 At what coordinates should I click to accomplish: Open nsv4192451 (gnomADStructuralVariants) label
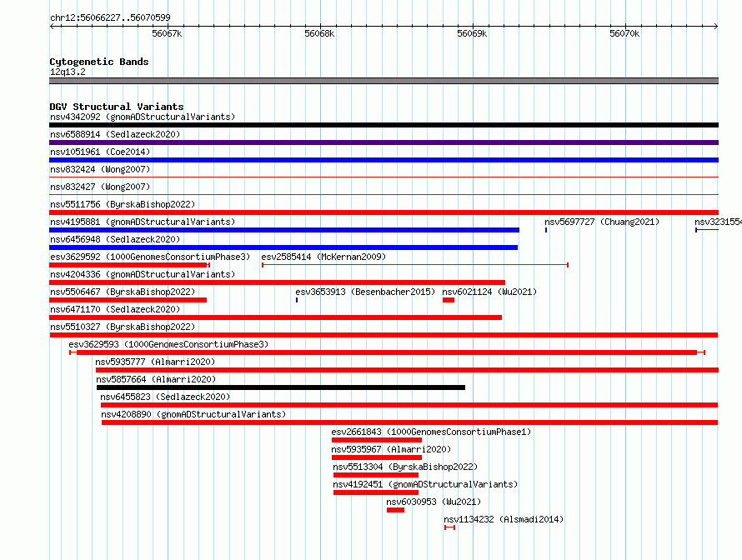coord(425,484)
